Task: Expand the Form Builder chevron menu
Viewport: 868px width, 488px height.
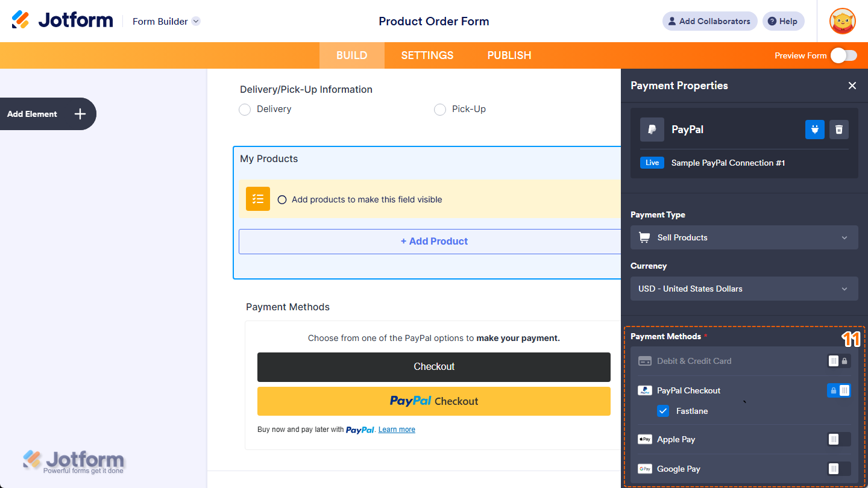Action: pos(195,21)
